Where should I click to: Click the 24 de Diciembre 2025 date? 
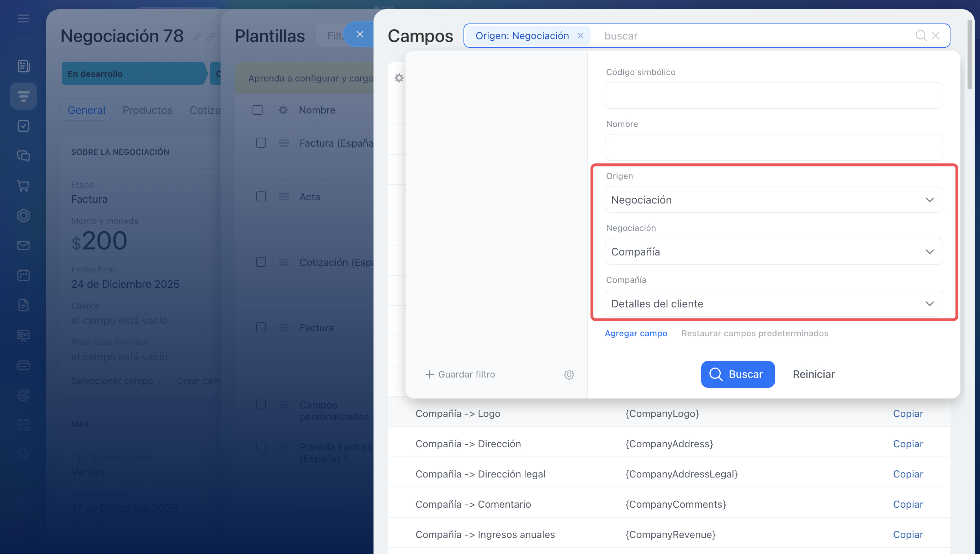125,284
